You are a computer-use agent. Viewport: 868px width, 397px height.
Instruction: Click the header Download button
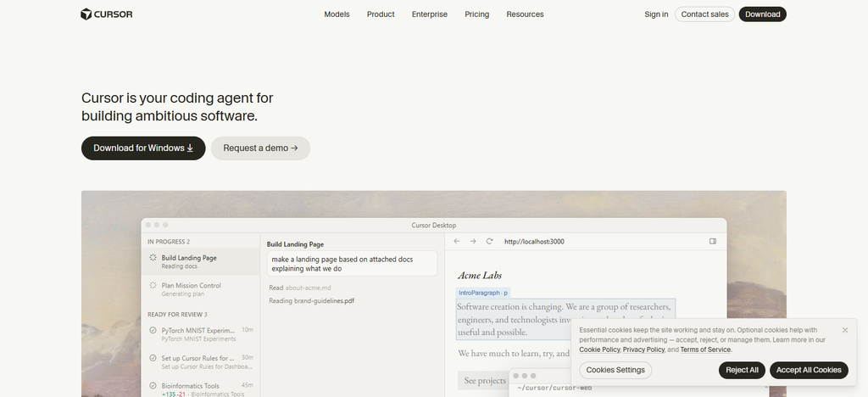762,14
